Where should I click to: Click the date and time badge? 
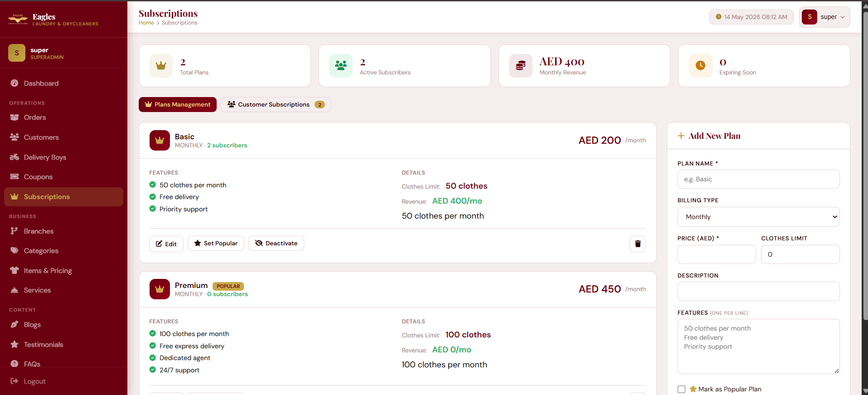point(752,17)
